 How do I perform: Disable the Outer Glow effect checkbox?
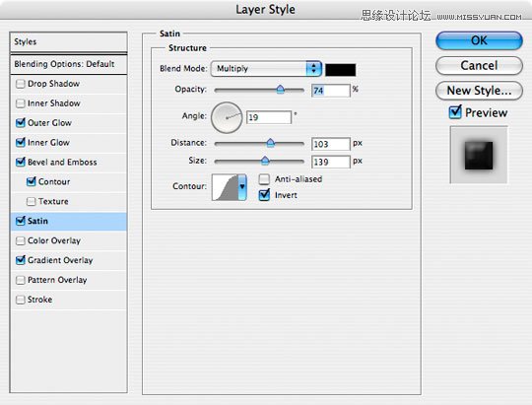21,122
